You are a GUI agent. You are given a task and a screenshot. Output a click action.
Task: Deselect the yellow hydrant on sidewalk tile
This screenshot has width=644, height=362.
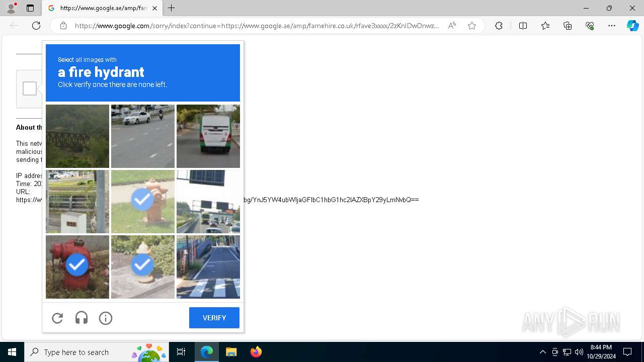[143, 267]
